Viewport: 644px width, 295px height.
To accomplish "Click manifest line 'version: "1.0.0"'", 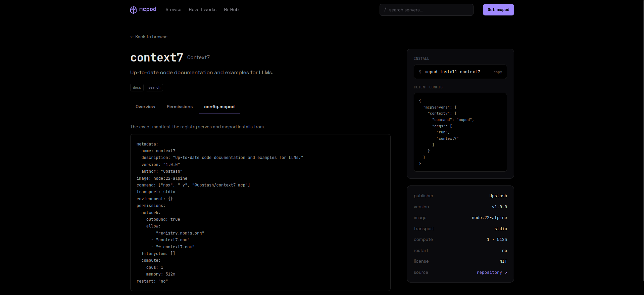I will click(161, 165).
